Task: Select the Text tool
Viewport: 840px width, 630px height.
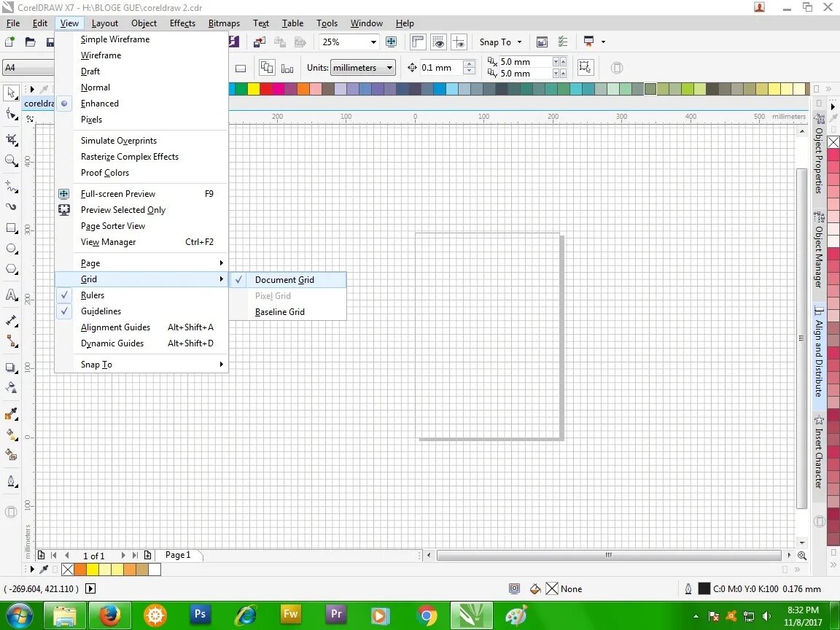Action: pyautogui.click(x=11, y=295)
